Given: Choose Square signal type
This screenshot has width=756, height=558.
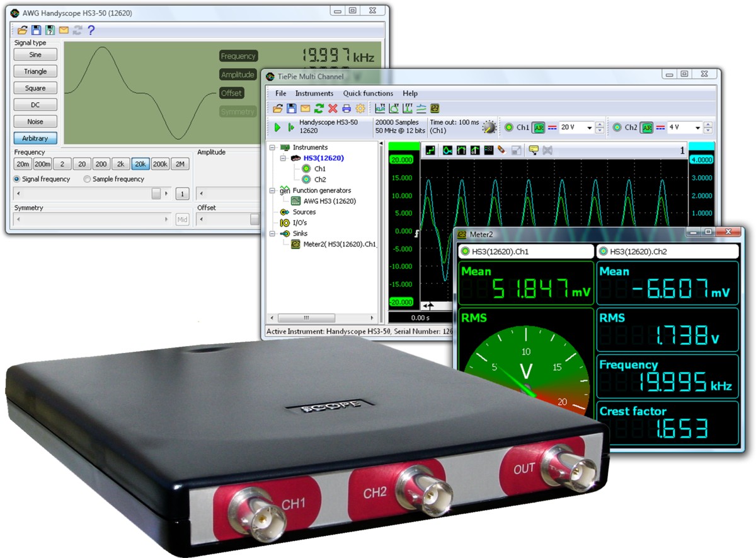Looking at the screenshot, I should pyautogui.click(x=36, y=88).
